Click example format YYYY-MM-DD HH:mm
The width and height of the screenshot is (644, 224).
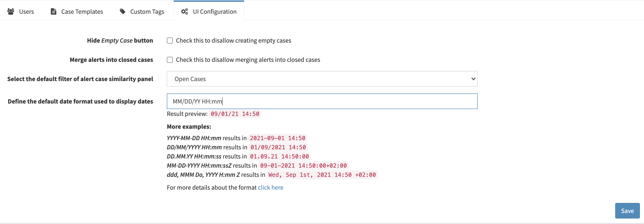click(x=194, y=138)
